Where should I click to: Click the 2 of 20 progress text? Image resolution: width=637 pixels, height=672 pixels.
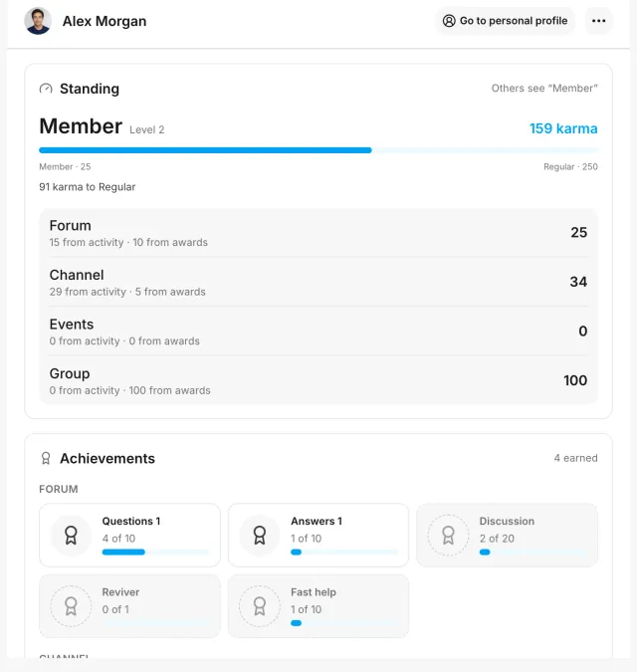pos(497,539)
